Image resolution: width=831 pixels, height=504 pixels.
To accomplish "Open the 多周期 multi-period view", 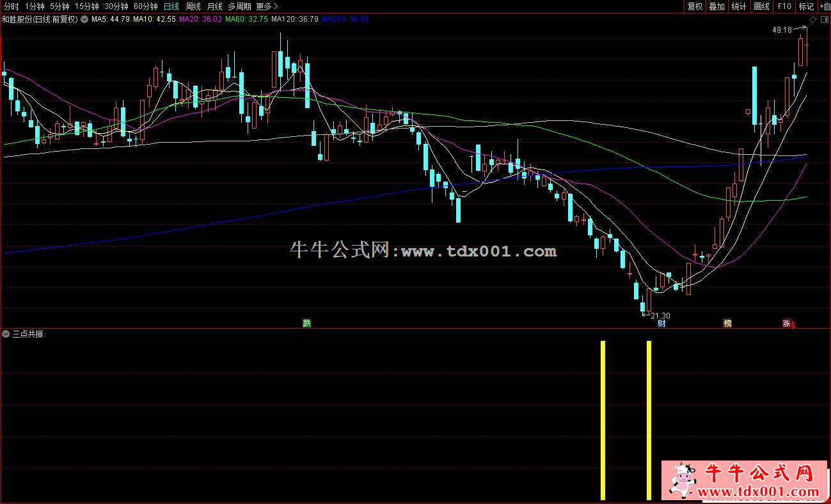I will click(x=240, y=6).
